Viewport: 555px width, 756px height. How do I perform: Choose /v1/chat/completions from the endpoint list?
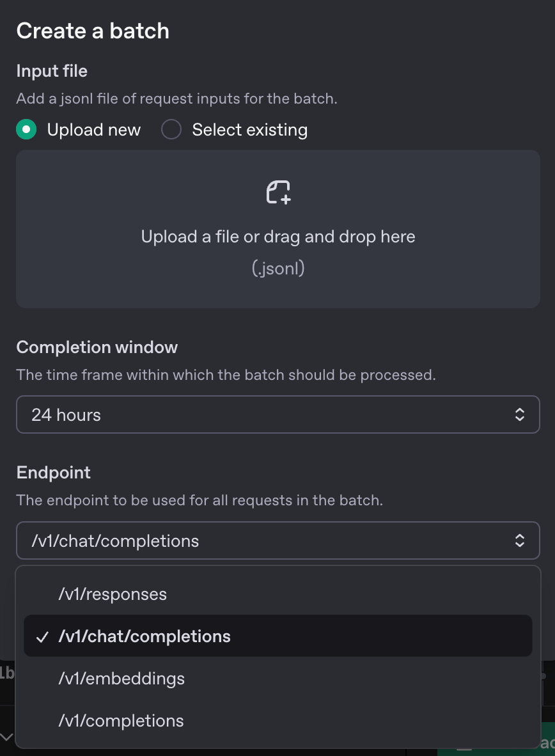tap(145, 636)
